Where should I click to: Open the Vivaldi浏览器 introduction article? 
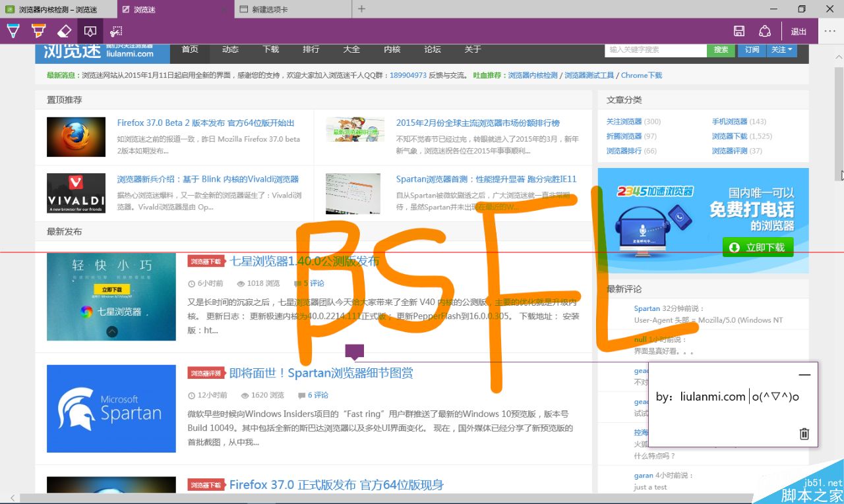click(x=208, y=179)
